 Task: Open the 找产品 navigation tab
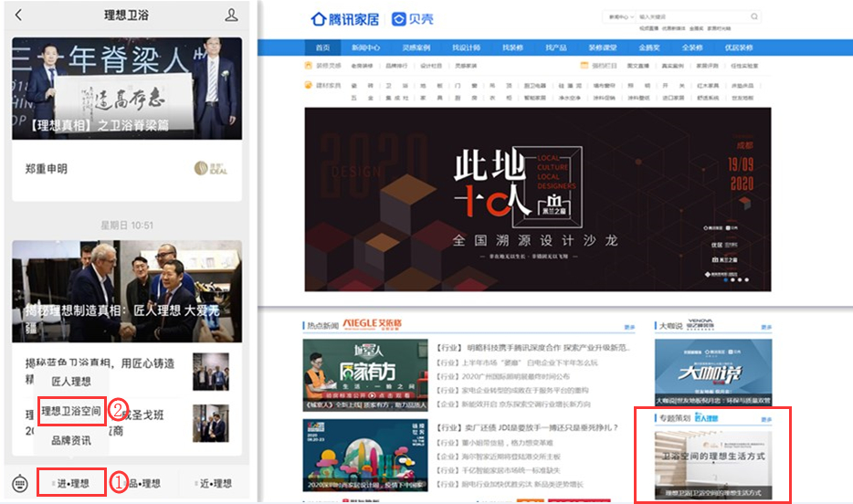[x=556, y=47]
